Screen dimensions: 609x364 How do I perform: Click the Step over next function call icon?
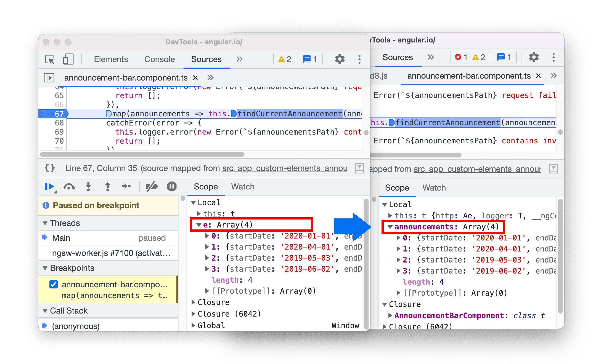(69, 188)
